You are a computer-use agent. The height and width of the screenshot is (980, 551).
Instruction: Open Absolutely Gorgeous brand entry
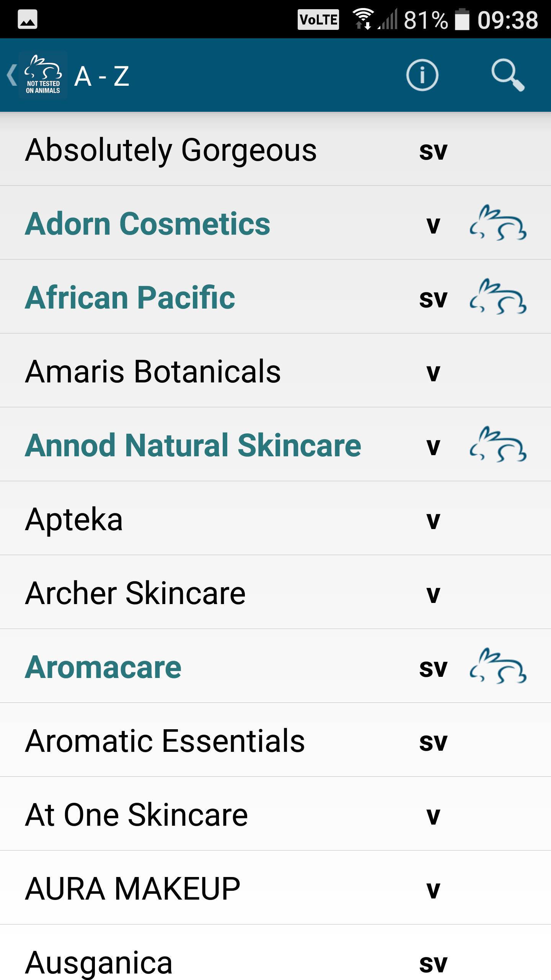[171, 150]
